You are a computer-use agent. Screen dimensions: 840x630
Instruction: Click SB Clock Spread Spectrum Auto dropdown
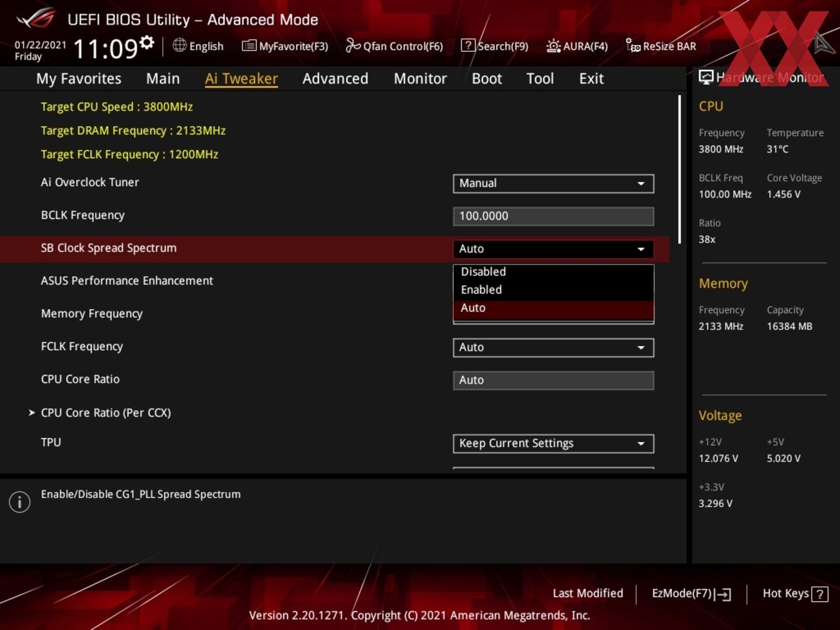click(553, 249)
